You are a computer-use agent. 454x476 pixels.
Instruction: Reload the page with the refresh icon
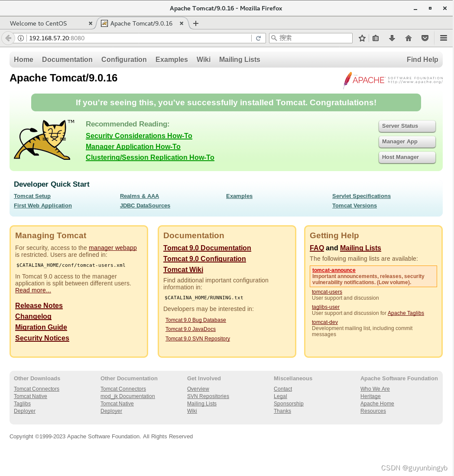[x=259, y=38]
